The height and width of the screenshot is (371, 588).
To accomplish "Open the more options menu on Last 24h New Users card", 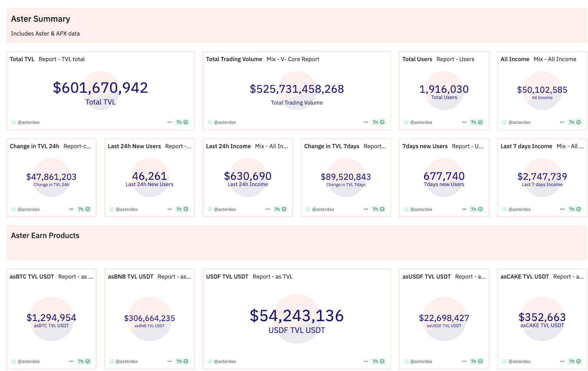I will (x=169, y=209).
